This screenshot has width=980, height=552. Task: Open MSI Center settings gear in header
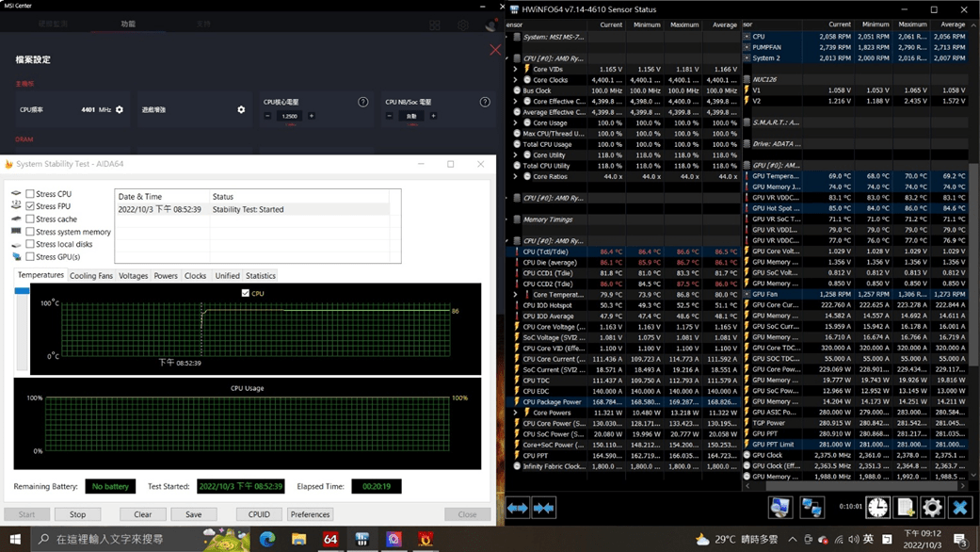pos(463,25)
